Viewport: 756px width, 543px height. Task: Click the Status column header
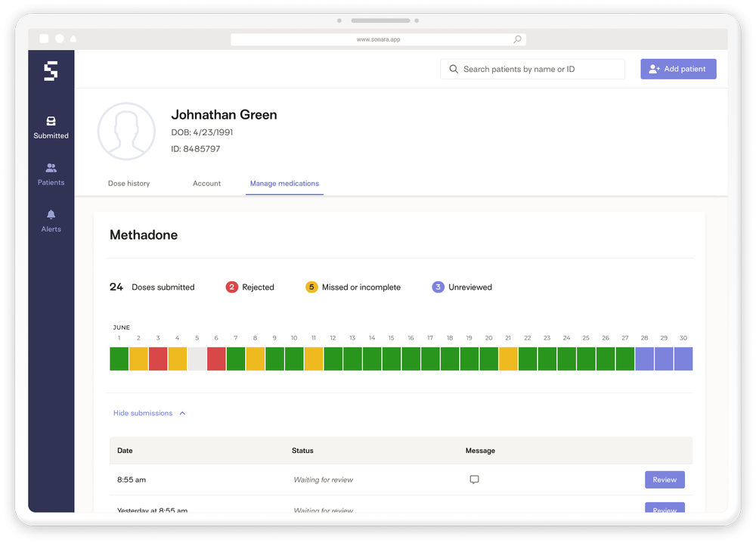coord(302,451)
